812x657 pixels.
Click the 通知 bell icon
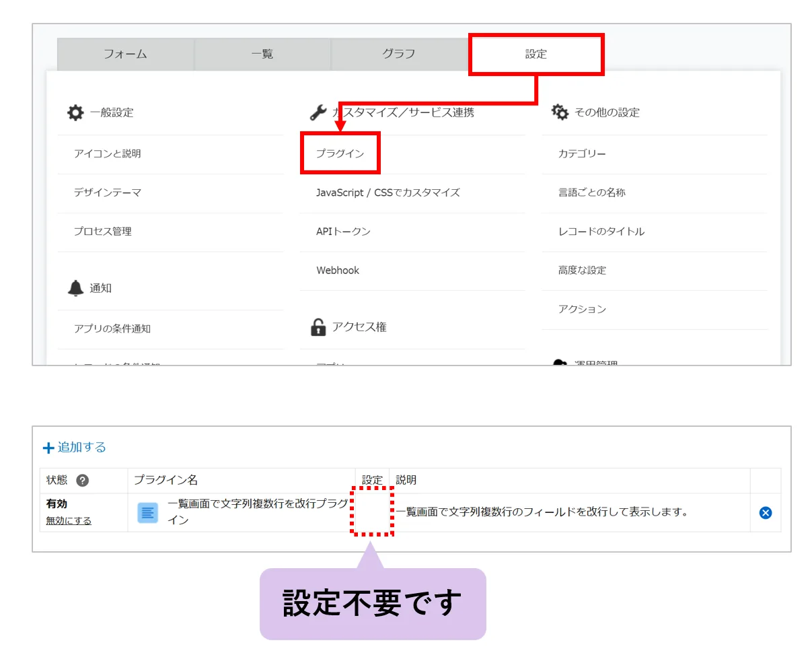(75, 288)
